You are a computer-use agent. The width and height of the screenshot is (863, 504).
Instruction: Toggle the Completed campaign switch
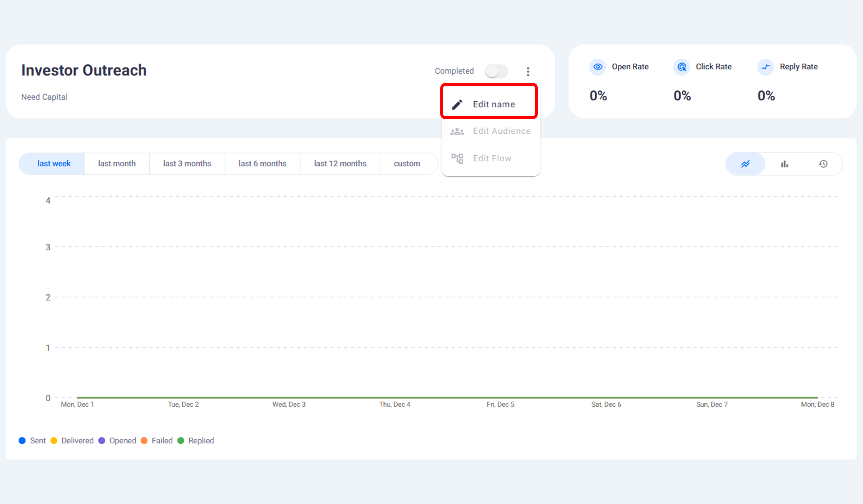click(496, 71)
